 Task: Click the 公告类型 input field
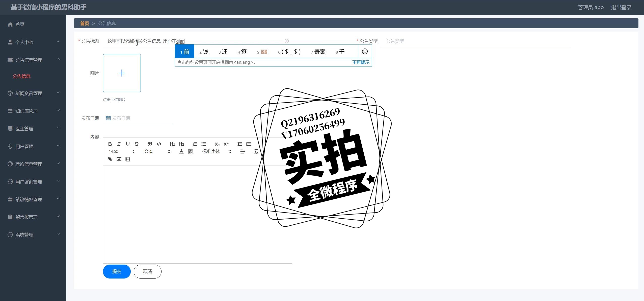pos(476,41)
